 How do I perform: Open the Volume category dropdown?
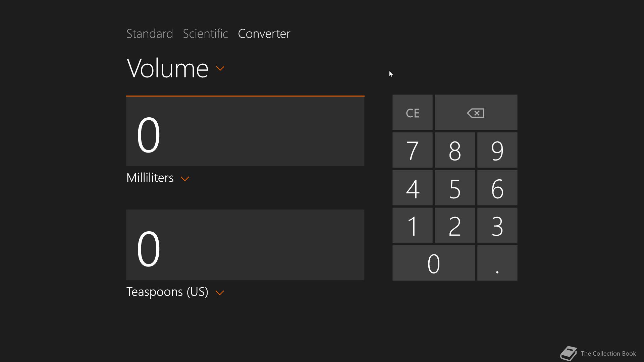[220, 68]
